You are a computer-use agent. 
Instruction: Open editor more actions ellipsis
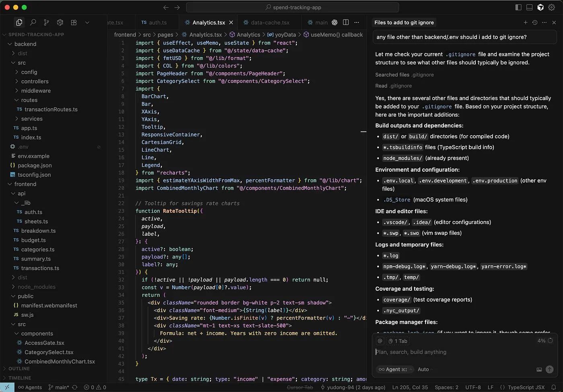click(x=357, y=23)
